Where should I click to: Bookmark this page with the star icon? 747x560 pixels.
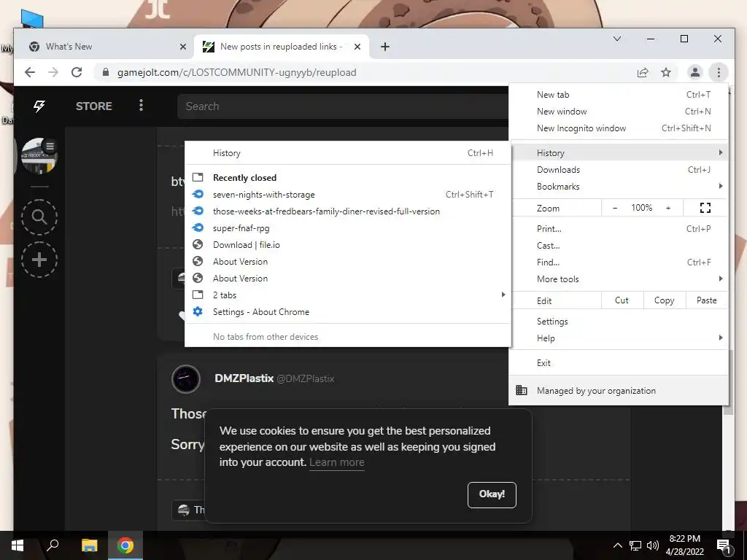[666, 72]
